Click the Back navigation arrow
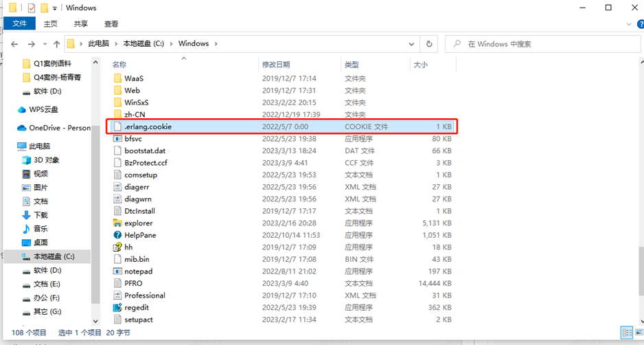This screenshot has width=644, height=345. click(x=14, y=44)
